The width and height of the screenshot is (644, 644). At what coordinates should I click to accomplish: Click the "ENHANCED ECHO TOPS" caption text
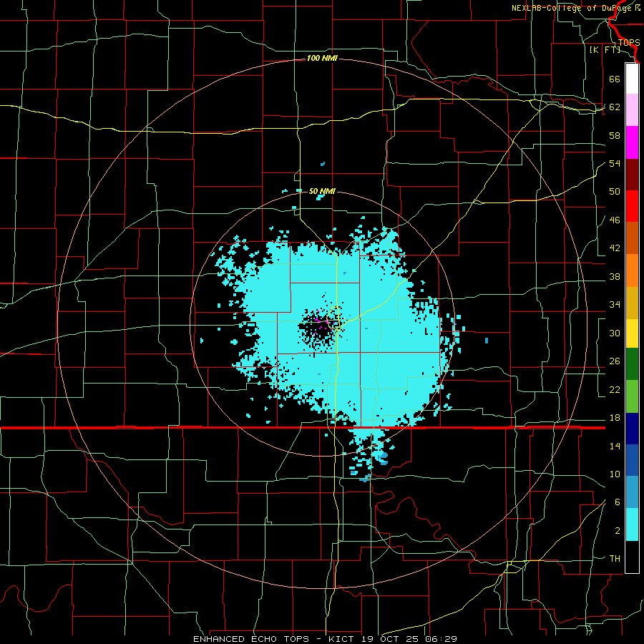tap(251, 639)
